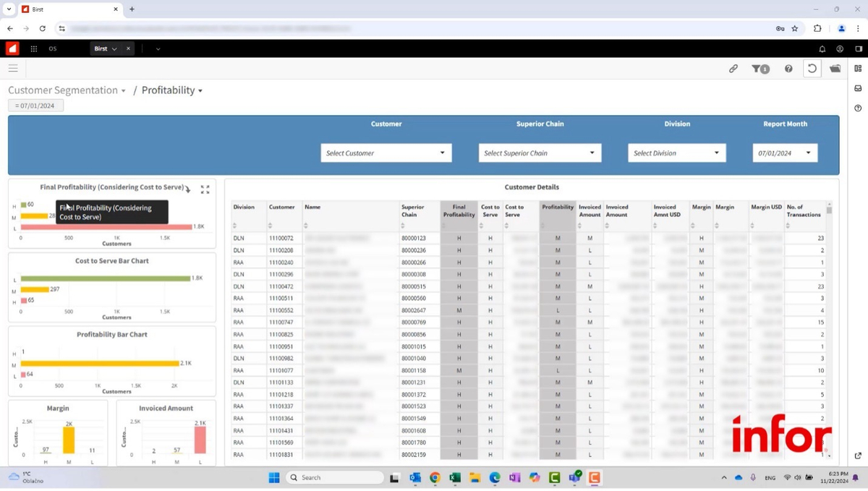Click superior chain 80002647 cell

(x=414, y=310)
